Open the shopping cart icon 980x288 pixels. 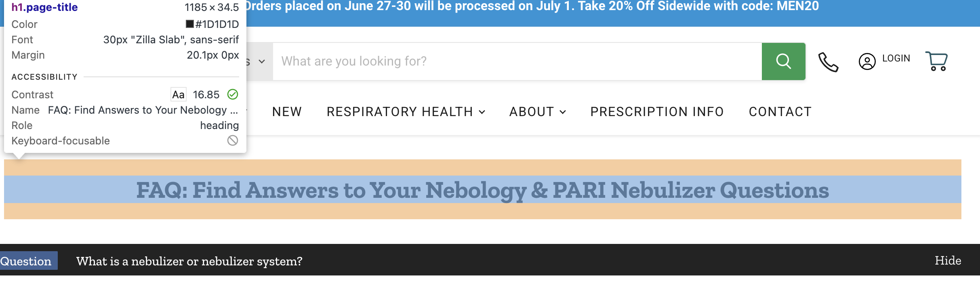936,61
